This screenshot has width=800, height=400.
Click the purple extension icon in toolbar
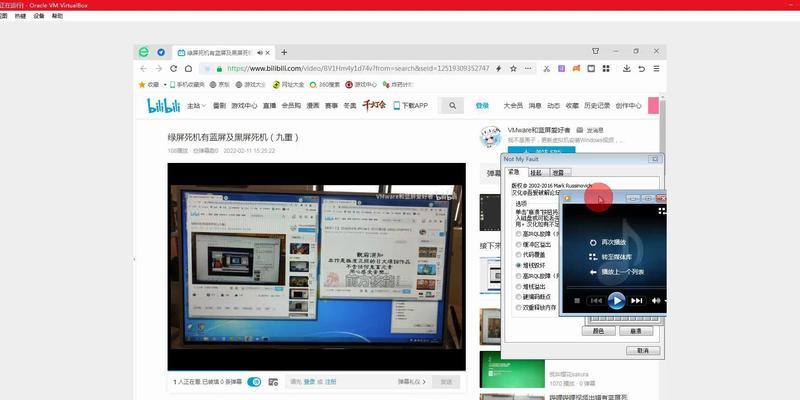[x=561, y=68]
